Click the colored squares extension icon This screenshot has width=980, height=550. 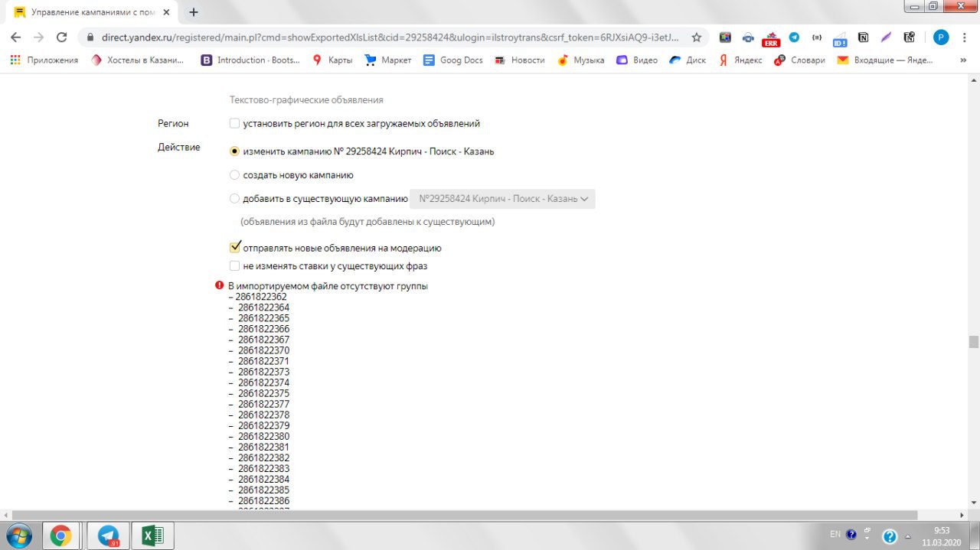[725, 37]
